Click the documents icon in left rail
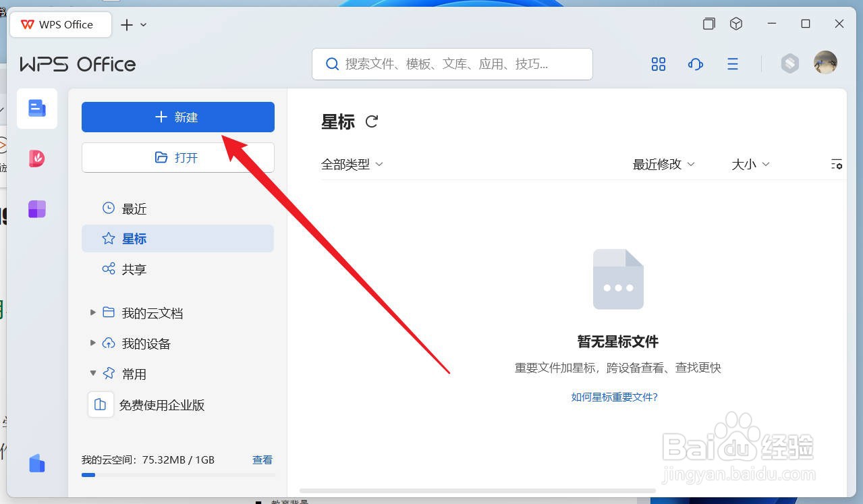Image resolution: width=863 pixels, height=504 pixels. [37, 108]
